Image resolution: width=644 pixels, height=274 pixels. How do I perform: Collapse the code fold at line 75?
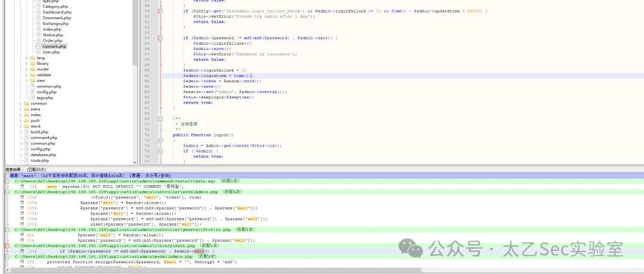[x=160, y=151]
